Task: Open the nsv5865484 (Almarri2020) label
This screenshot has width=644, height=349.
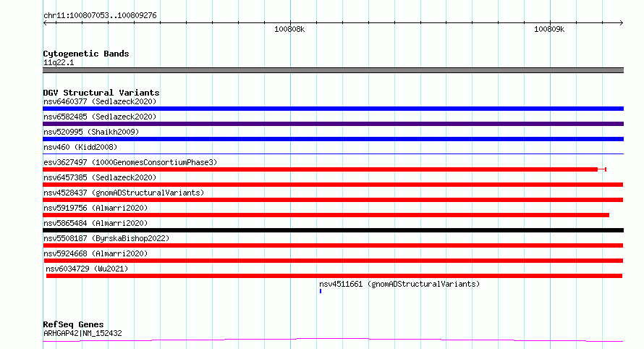Action: click(x=96, y=223)
